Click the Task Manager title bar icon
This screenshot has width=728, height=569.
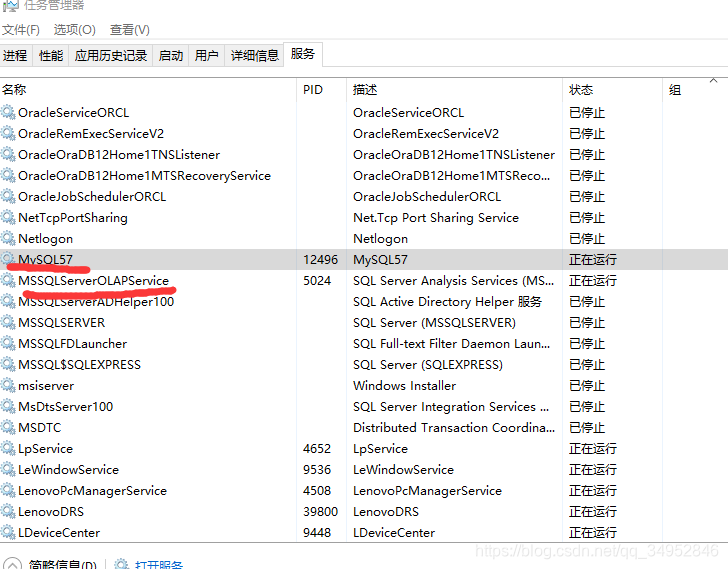[10, 5]
